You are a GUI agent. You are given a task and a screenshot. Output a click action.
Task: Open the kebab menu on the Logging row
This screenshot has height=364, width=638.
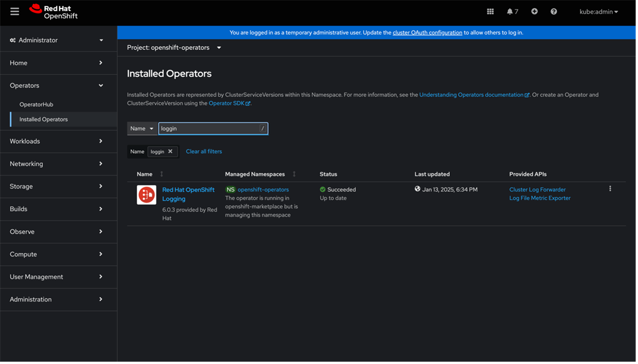(x=610, y=188)
